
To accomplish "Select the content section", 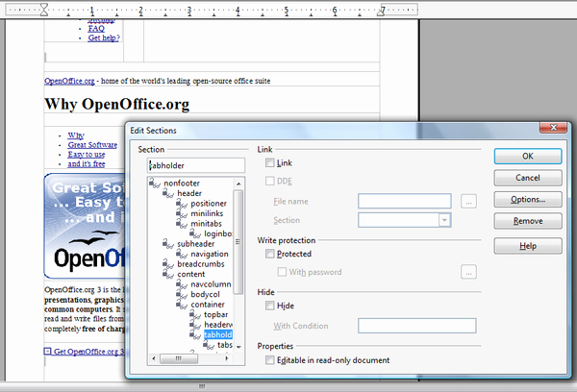I will [191, 274].
